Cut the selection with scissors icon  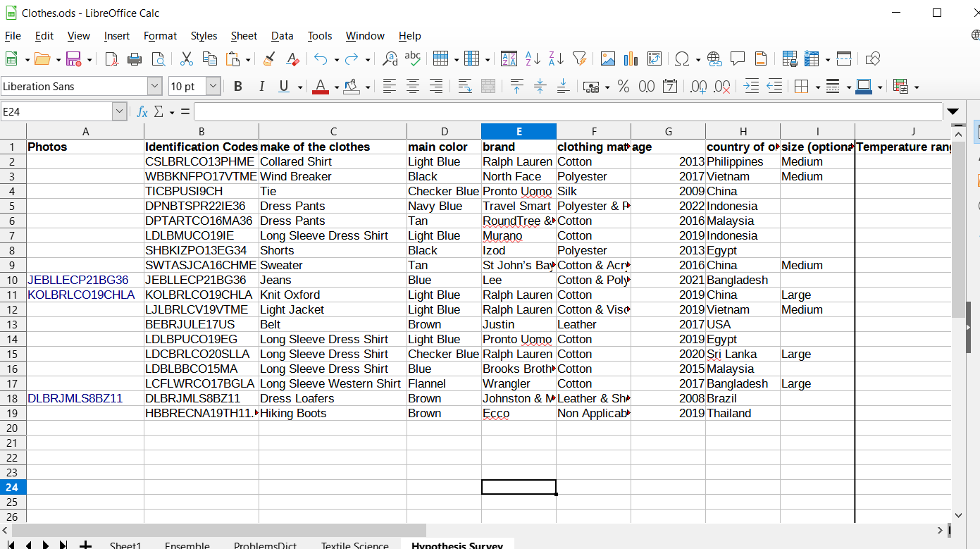(x=187, y=58)
